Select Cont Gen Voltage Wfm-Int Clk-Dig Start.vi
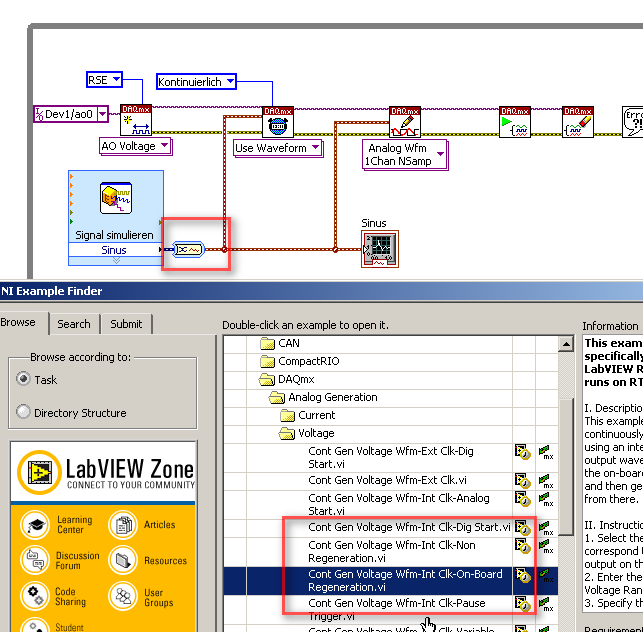643x632 pixels. point(409,527)
